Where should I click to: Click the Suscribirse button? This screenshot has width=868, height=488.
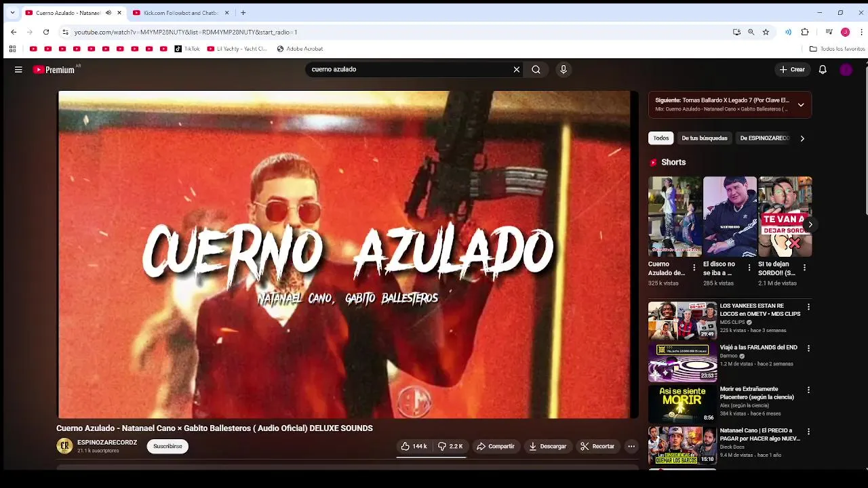tap(167, 446)
